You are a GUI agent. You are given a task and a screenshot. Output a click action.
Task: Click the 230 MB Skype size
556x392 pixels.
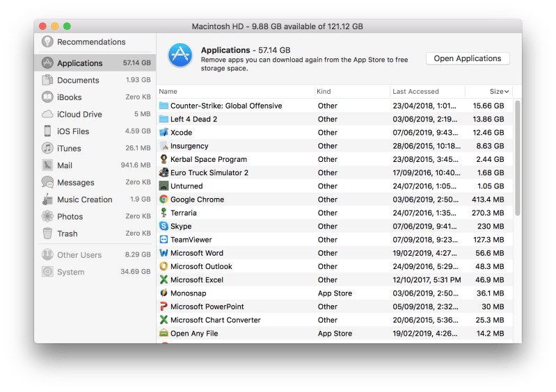point(491,227)
